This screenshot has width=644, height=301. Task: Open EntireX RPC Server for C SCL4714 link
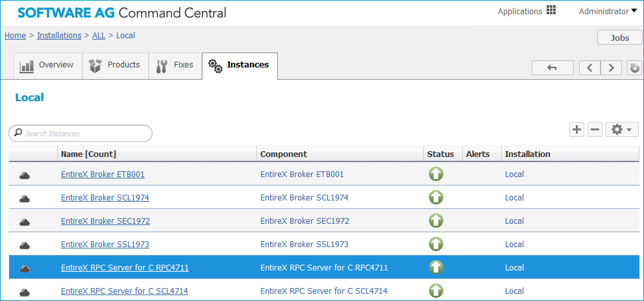(125, 291)
